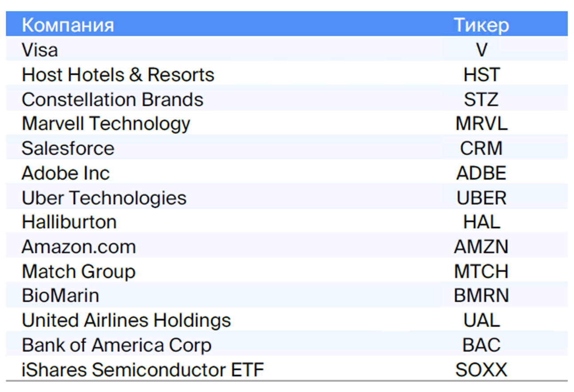Click United Airlines Holdings name
This screenshot has height=392, width=574.
point(126,321)
